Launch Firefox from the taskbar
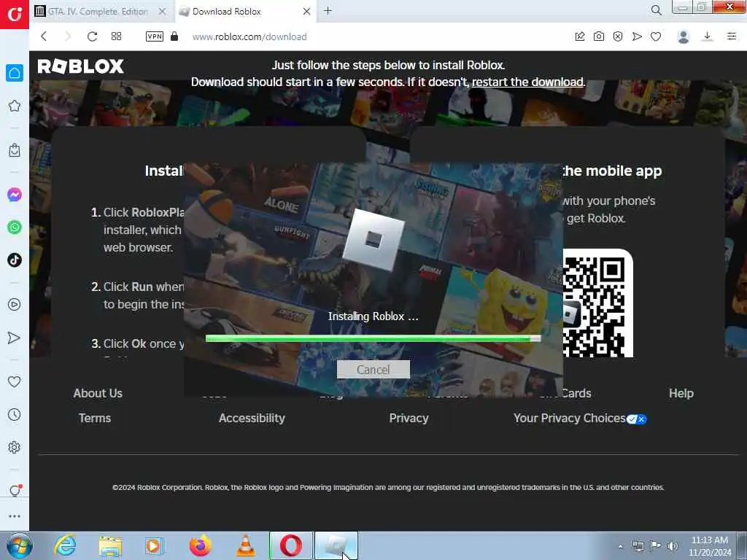 point(201,545)
